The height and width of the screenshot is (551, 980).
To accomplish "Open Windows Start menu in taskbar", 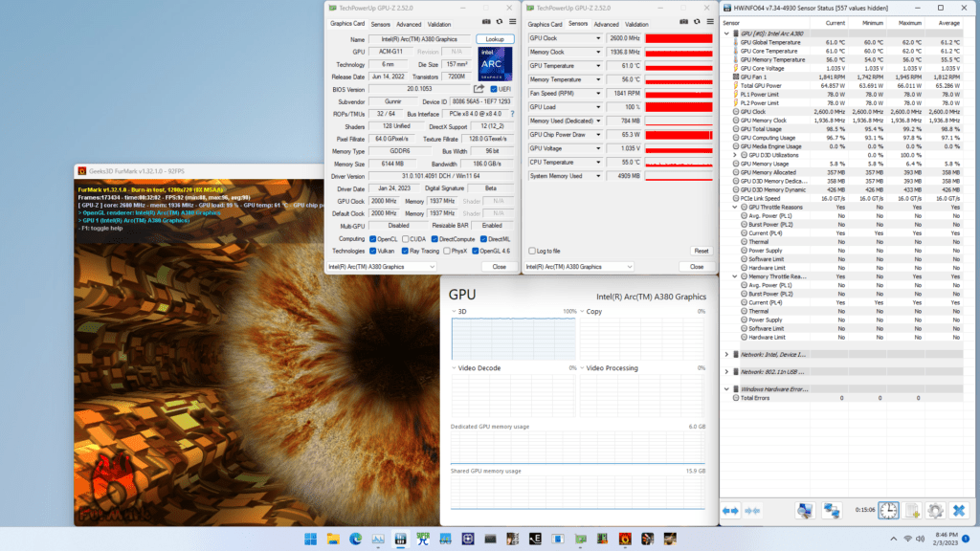I will coord(311,540).
